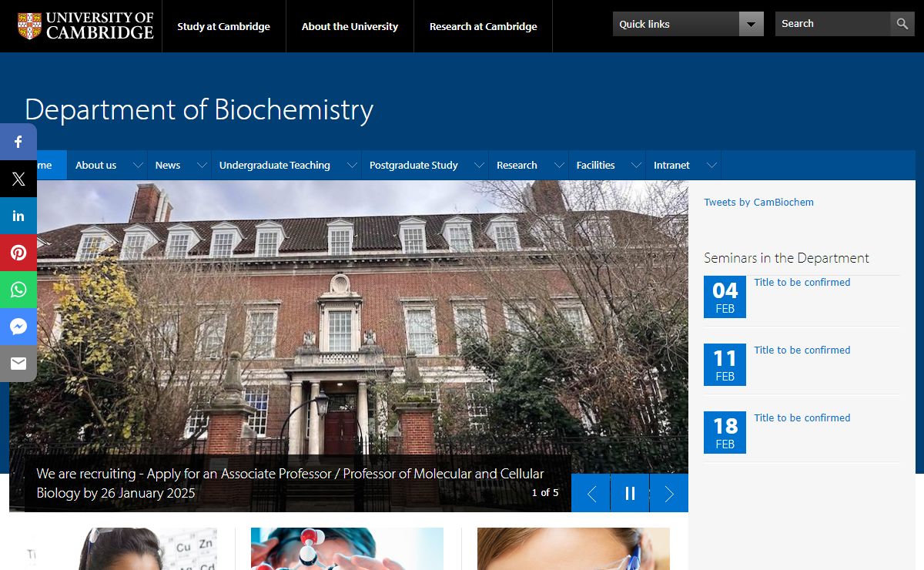Open thumbnail of person wearing goggles
924x570 pixels.
point(574,548)
